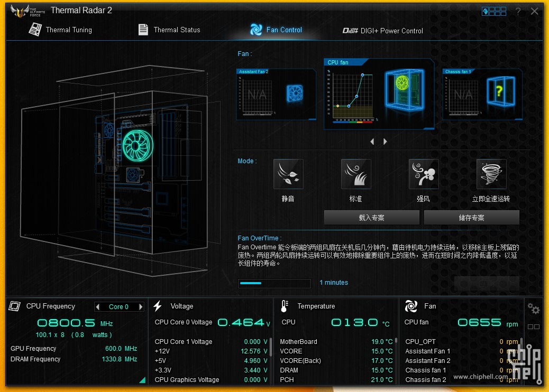
Task: Show the previous fan with the carousel left arrow
Action: (x=372, y=142)
